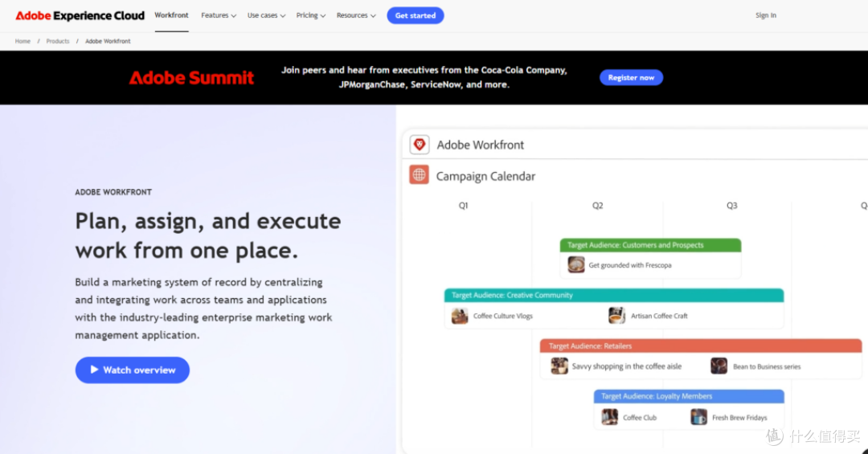Click the 'Coffee Culture Vlogs' label
The image size is (868, 454).
click(x=502, y=316)
